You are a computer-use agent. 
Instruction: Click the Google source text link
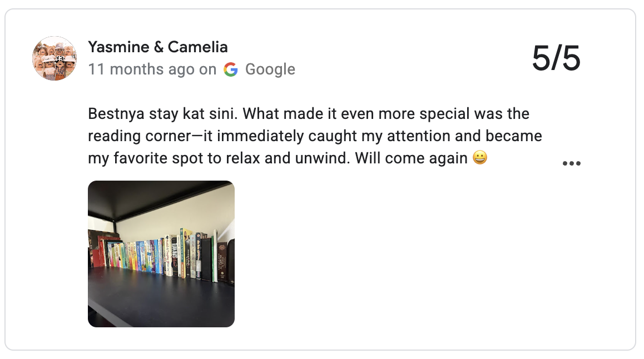[x=270, y=69]
